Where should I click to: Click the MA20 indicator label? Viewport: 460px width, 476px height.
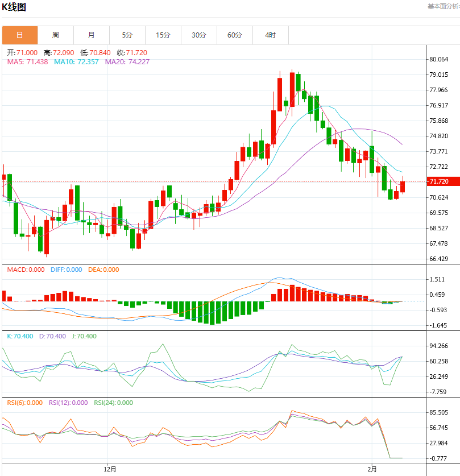pyautogui.click(x=127, y=61)
